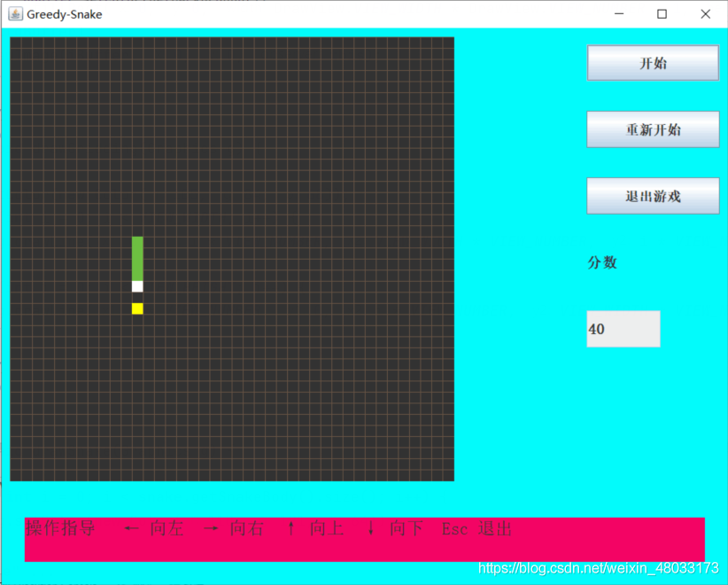The image size is (728, 585).
Task: Click the '← 向左' hint text
Action: tap(154, 529)
